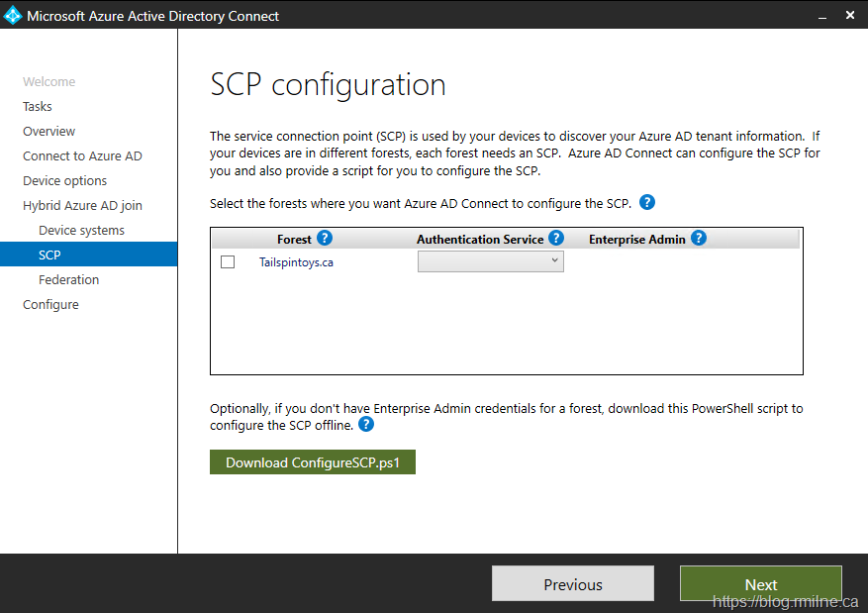Viewport: 868px width, 613px height.
Task: Download the ConfigureSCP.ps1 script
Action: (313, 462)
